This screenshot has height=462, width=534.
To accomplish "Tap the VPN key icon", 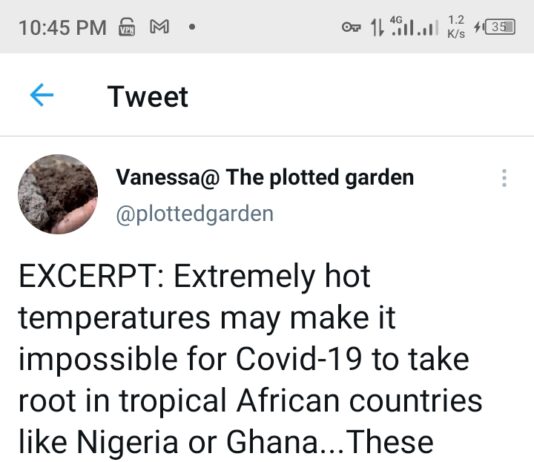I will [351, 27].
